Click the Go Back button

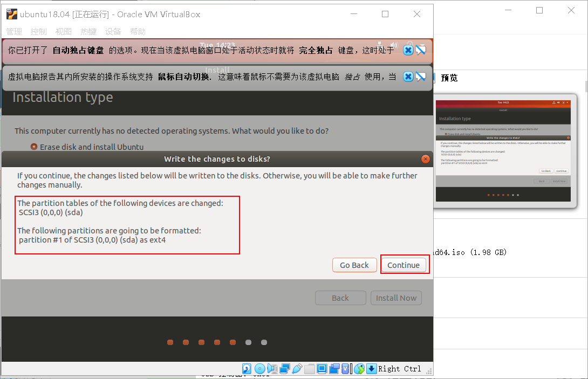tap(354, 265)
